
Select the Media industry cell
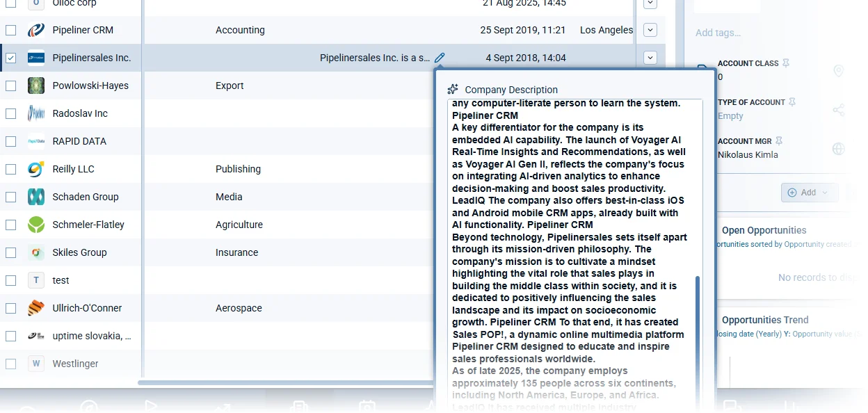pos(229,197)
